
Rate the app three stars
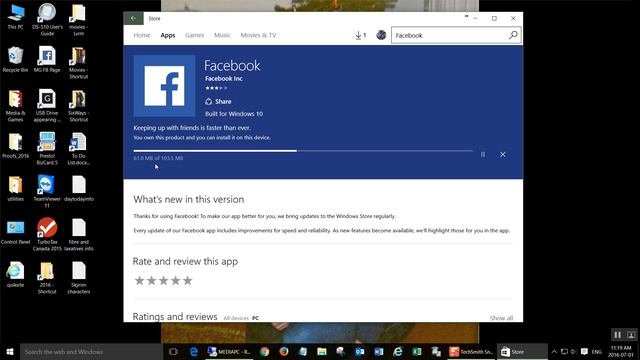click(163, 280)
